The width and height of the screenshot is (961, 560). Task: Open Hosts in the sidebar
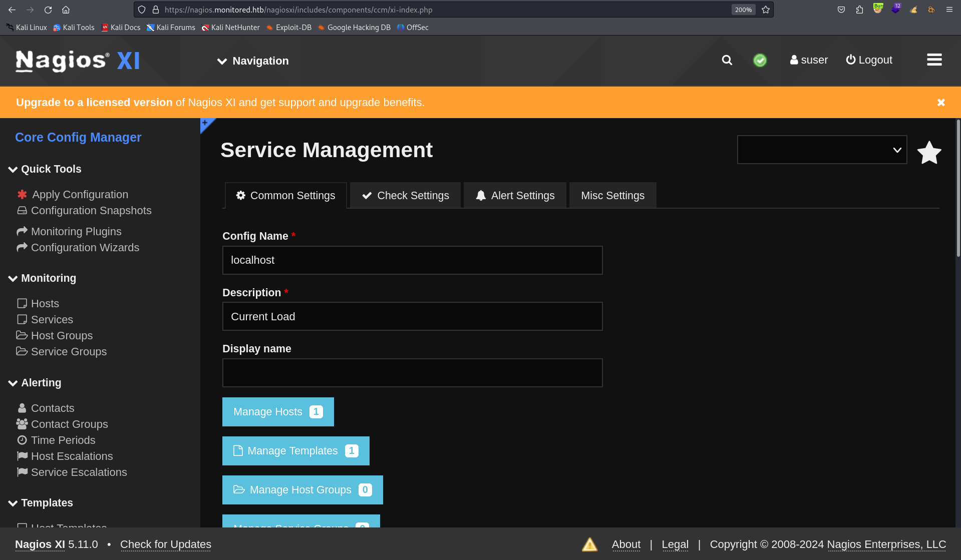[x=38, y=304]
